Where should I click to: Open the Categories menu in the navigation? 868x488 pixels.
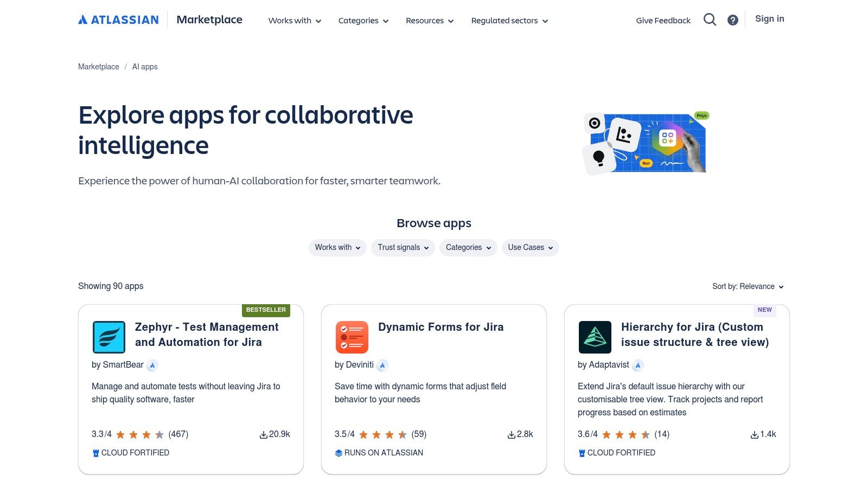click(x=363, y=21)
